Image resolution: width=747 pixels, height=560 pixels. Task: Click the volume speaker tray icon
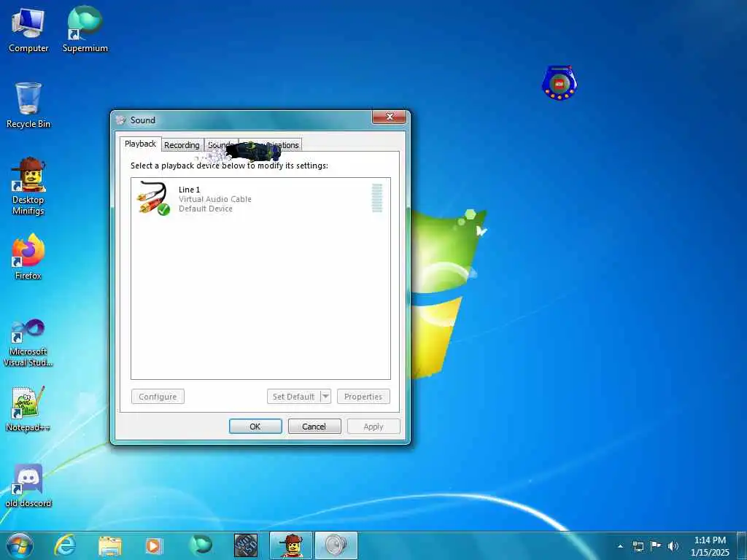[673, 546]
